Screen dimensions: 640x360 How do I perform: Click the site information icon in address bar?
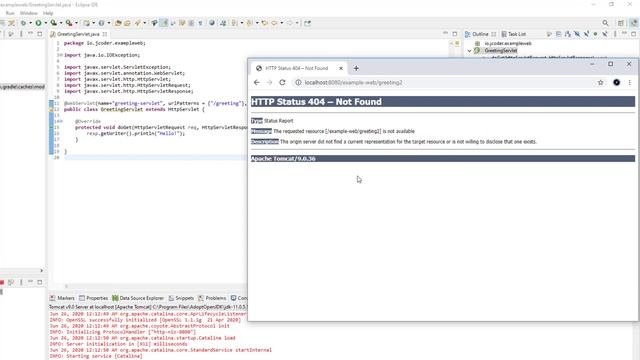[x=298, y=82]
